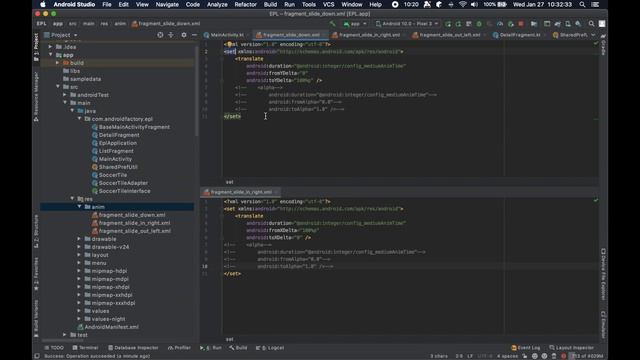Viewport: 640px width, 360px height.
Task: Open the Run tool window
Action: (x=211, y=348)
